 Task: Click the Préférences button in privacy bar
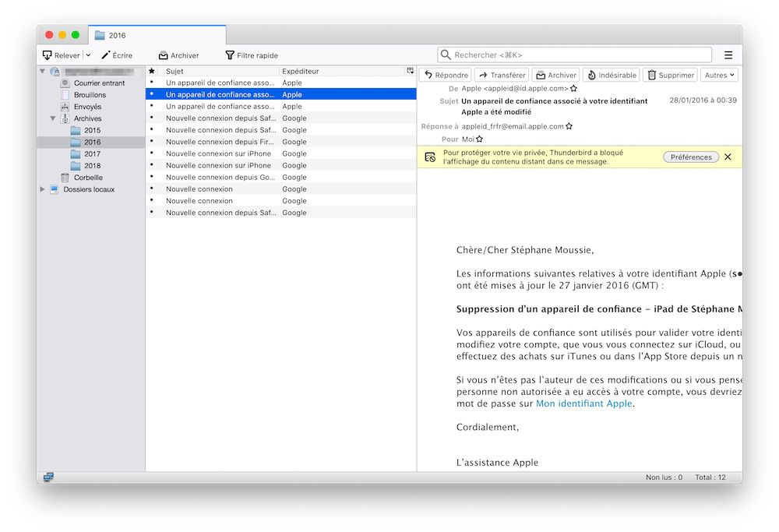691,157
